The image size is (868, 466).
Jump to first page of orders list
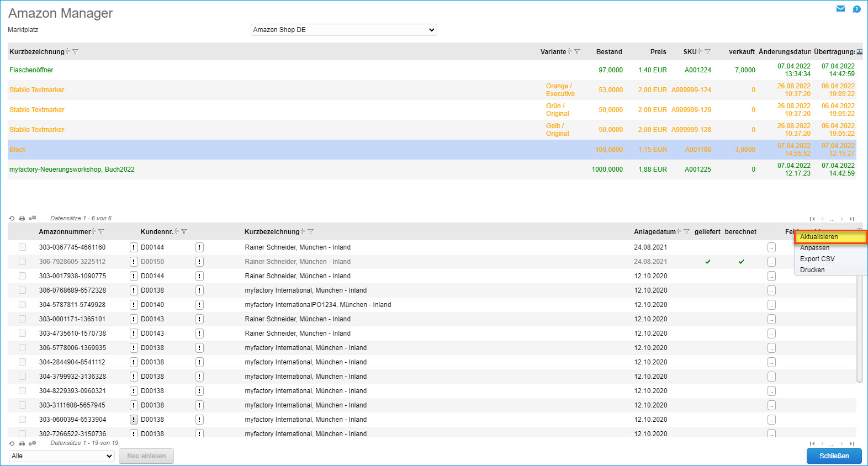tap(812, 444)
